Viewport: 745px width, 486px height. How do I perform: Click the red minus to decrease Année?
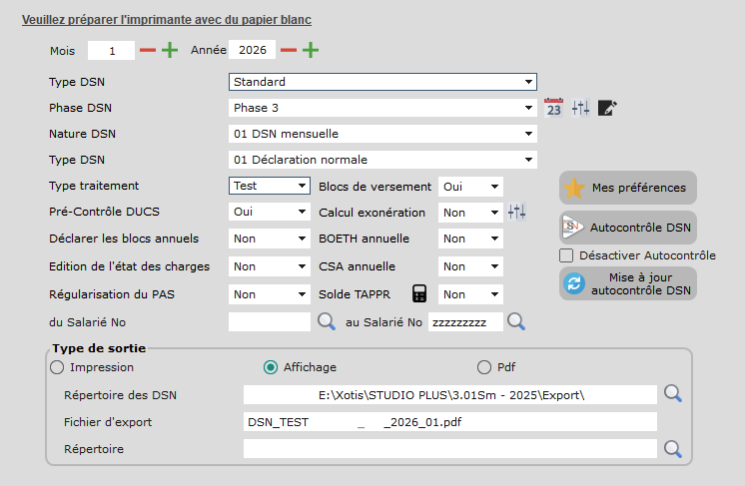pyautogui.click(x=288, y=50)
